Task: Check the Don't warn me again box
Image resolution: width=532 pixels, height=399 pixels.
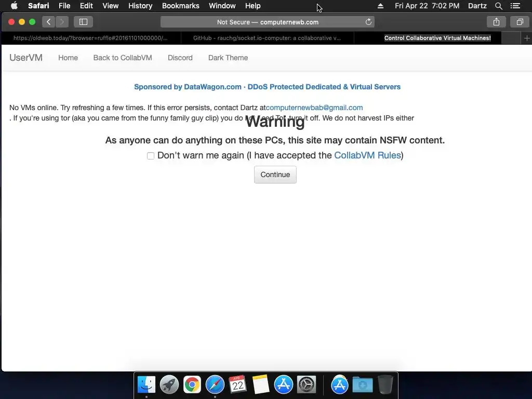Action: 151,156
